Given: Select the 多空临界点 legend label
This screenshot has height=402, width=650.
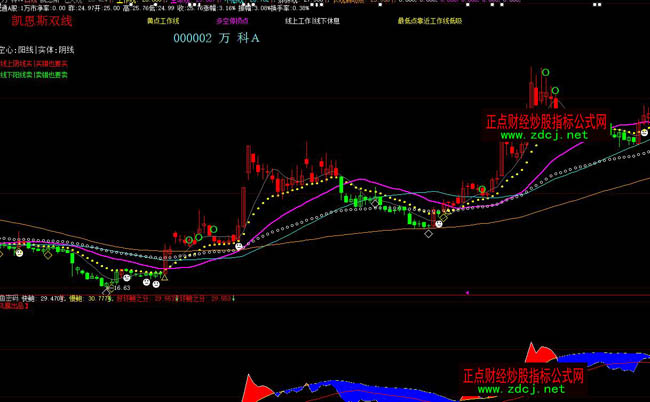Looking at the screenshot, I should coord(232,20).
